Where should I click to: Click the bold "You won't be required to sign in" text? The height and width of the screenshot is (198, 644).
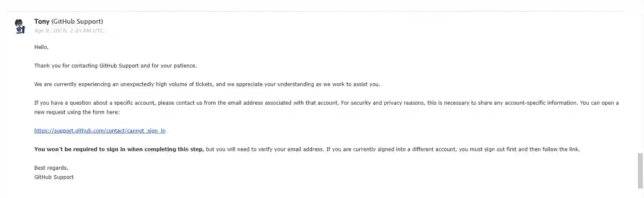119,149
